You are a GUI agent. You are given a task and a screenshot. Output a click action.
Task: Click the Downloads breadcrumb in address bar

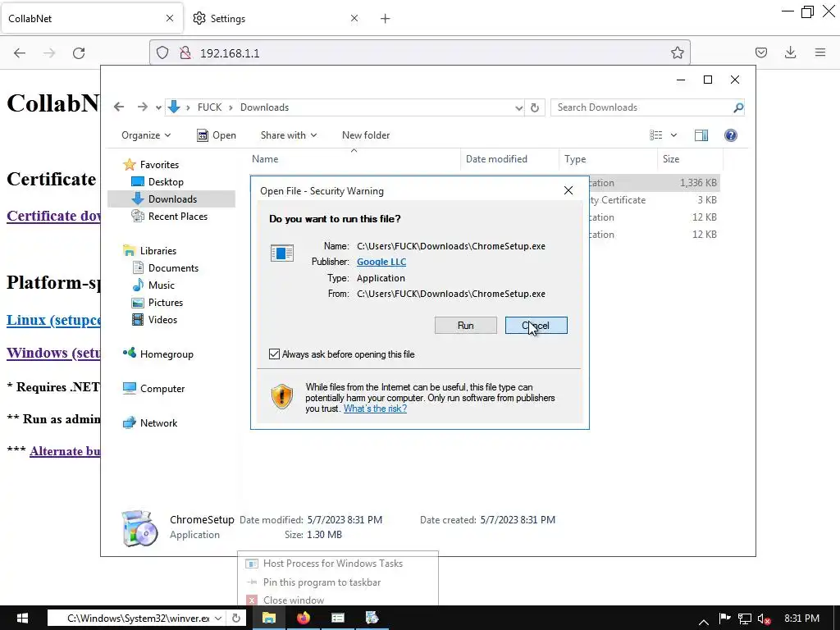264,107
